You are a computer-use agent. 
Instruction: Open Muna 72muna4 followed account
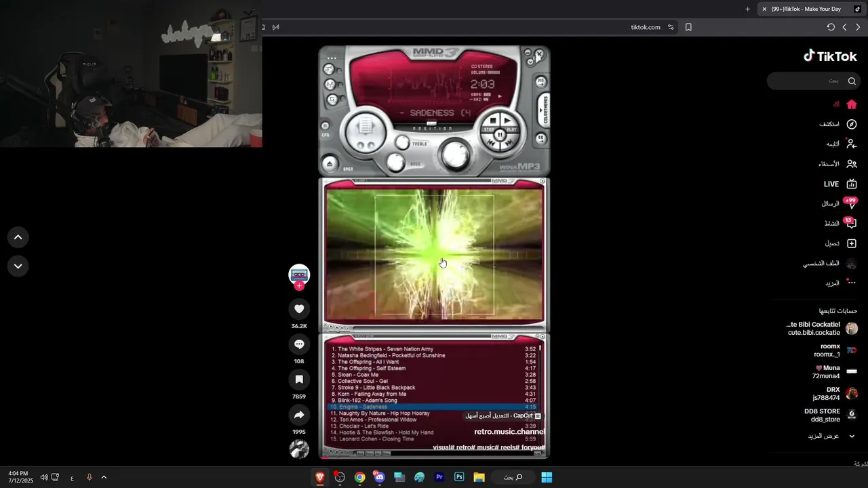coord(835,372)
